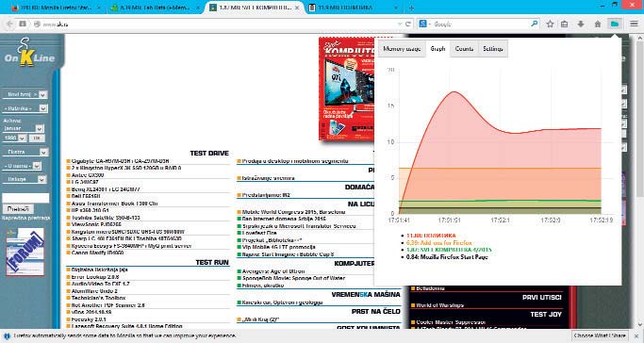Switch to the Memory usage tab
The height and width of the screenshot is (343, 644).
tap(402, 48)
